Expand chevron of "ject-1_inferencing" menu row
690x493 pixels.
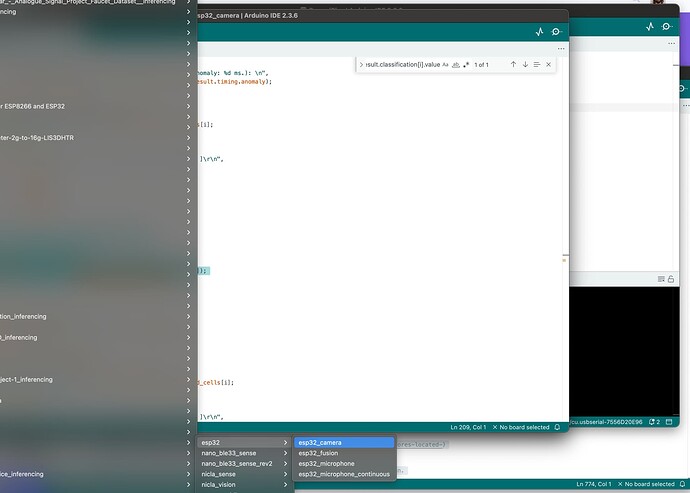point(188,379)
